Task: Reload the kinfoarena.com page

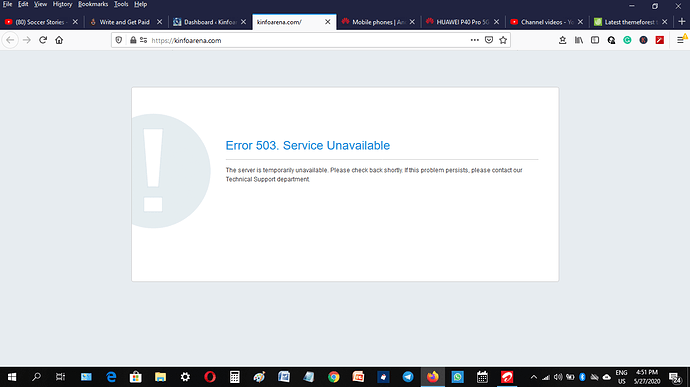Action: (43, 40)
